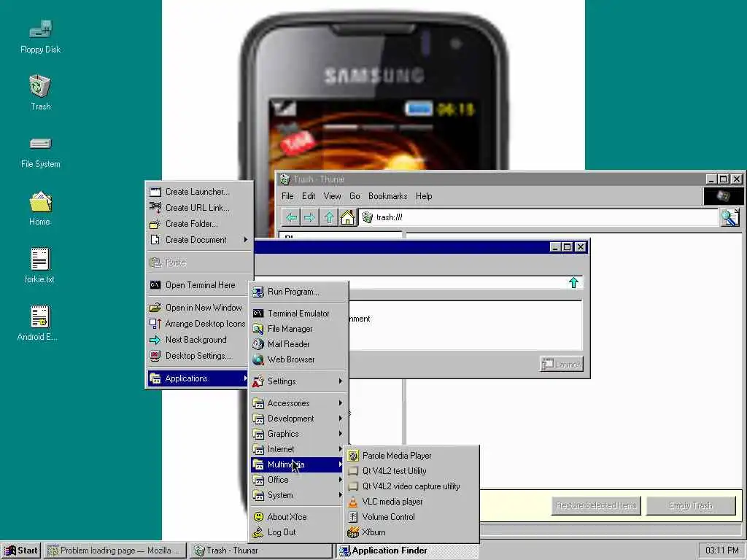
Task: Open Terminal Emulator from menu
Action: point(298,314)
